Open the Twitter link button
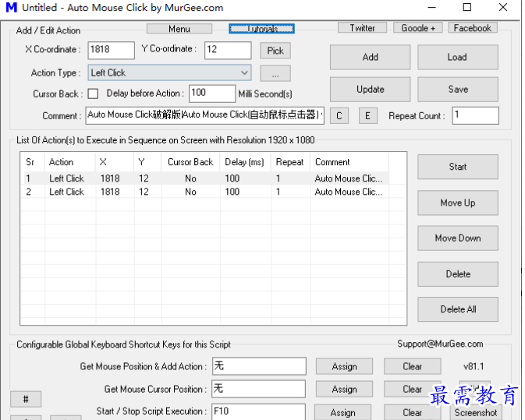Screen dimensions: 525x420 (362, 28)
